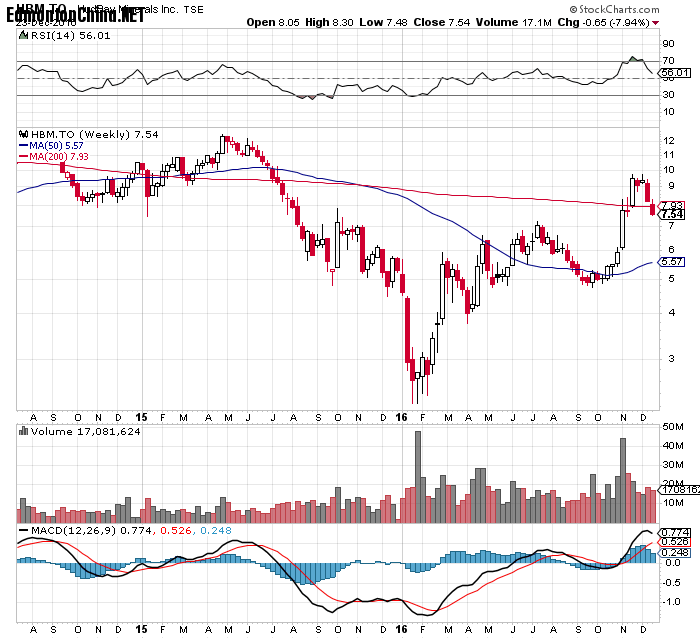Click the Close 7.54 value

tap(442, 22)
